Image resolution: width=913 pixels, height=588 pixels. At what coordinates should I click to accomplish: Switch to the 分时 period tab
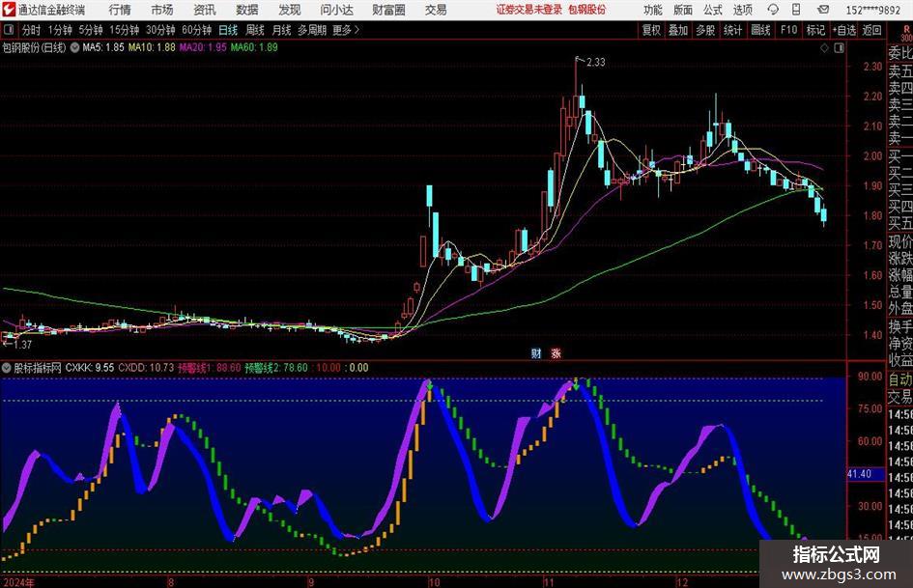coord(32,30)
